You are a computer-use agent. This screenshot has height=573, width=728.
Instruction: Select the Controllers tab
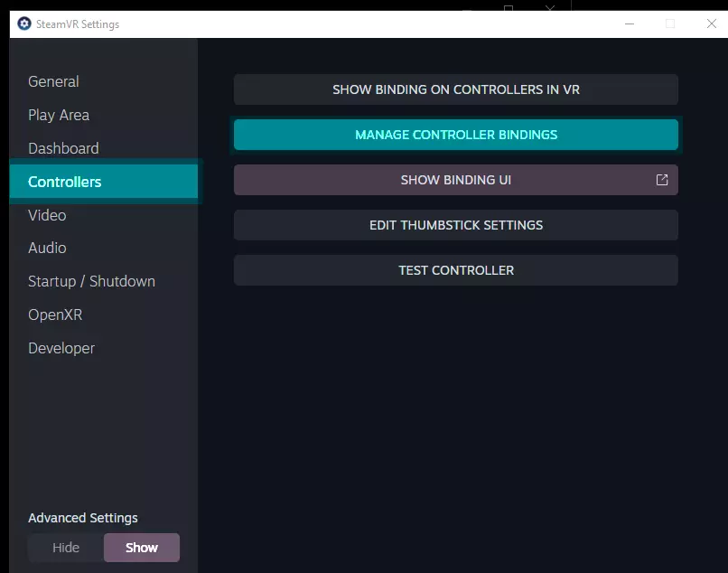104,182
